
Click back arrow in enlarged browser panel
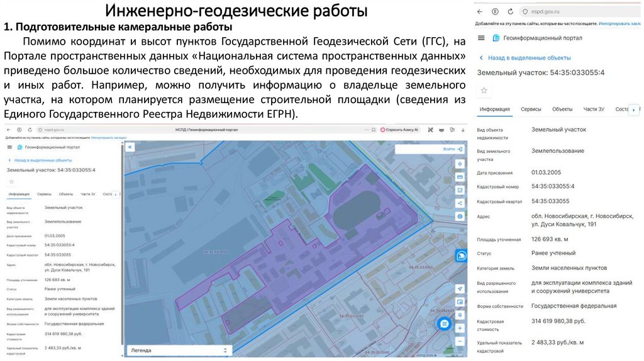pyautogui.click(x=480, y=11)
